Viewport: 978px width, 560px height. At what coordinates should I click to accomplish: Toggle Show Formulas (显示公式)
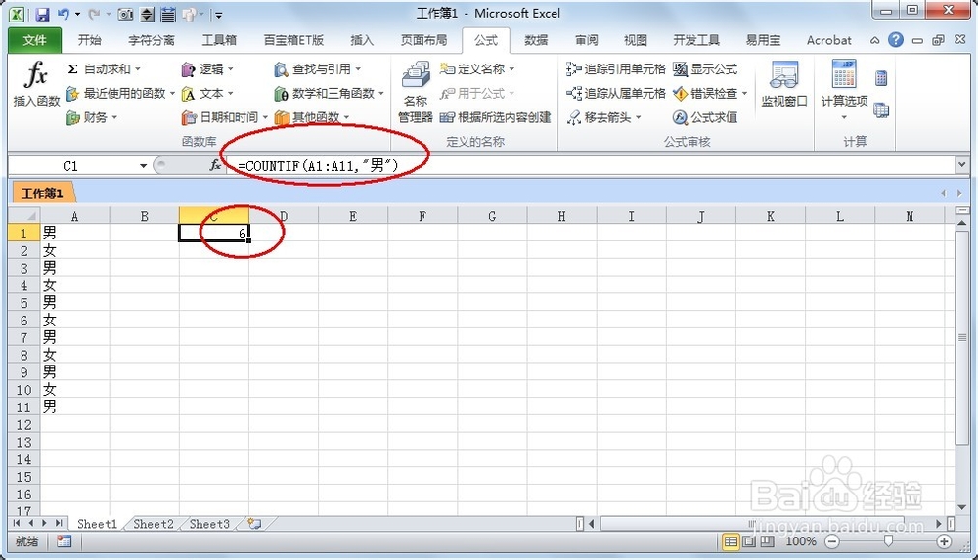click(705, 69)
